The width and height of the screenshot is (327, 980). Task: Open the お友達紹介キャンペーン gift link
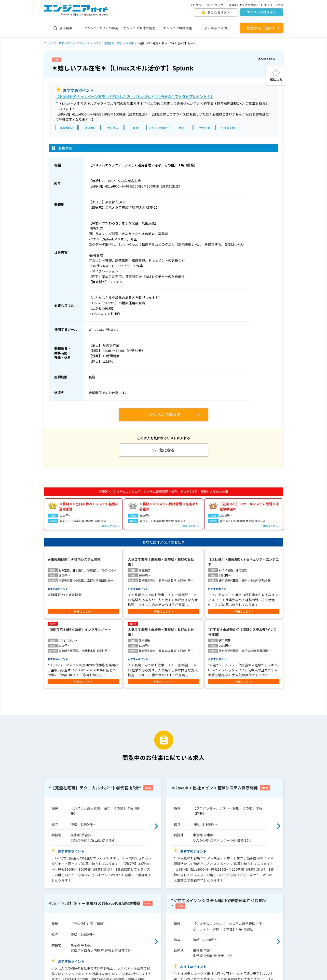135,97
